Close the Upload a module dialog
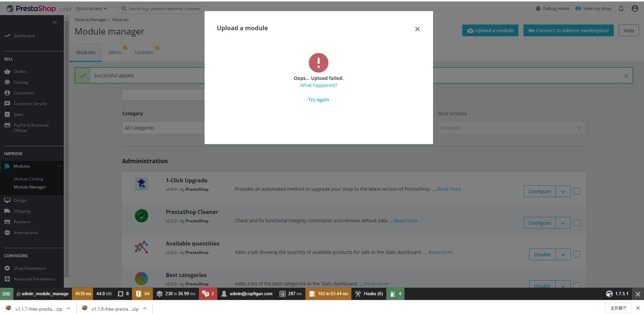Viewport: 644px width, 314px height. pyautogui.click(x=417, y=29)
